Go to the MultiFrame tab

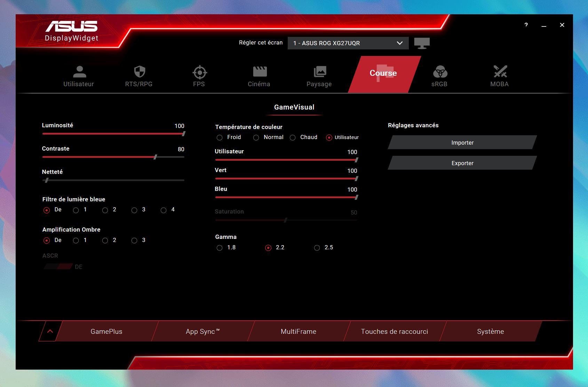[299, 332]
